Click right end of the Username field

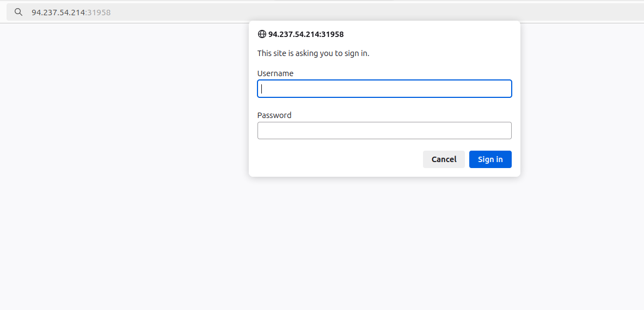pos(504,89)
